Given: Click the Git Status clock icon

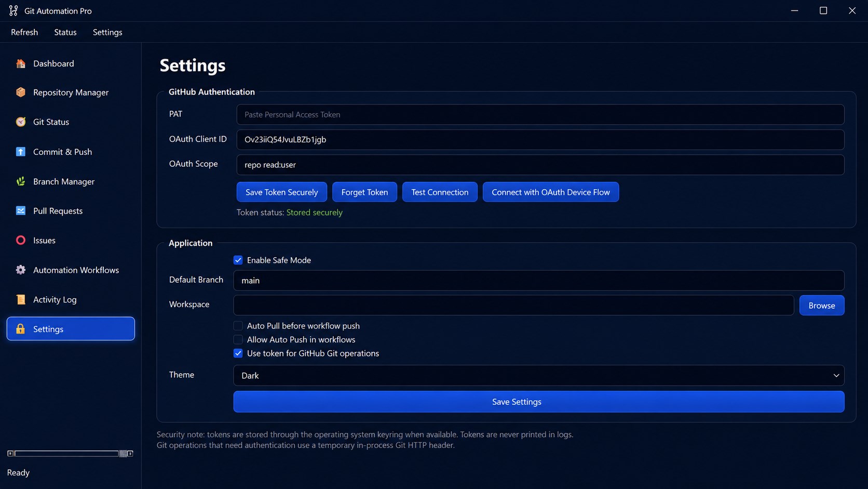Looking at the screenshot, I should click(x=21, y=122).
